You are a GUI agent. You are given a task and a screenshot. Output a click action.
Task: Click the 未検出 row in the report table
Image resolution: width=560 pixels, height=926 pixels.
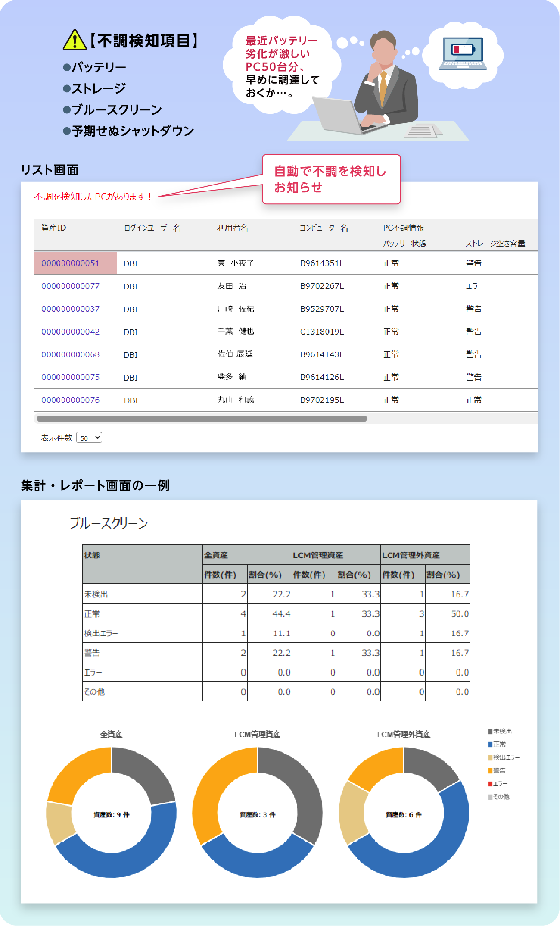coord(276,594)
